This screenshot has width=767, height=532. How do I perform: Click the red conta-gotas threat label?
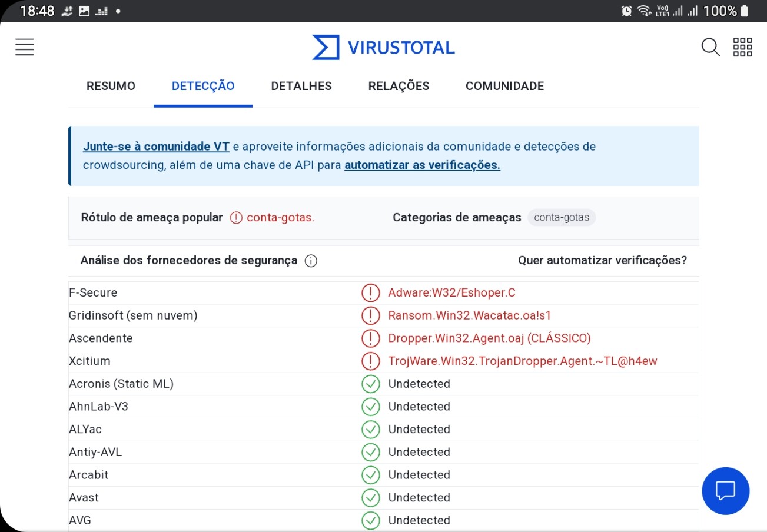pyautogui.click(x=280, y=218)
